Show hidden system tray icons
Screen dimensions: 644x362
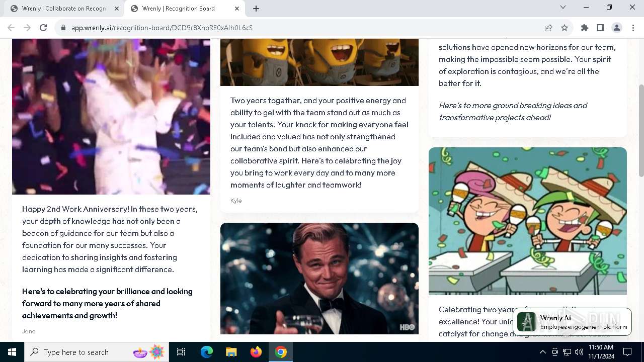542,352
